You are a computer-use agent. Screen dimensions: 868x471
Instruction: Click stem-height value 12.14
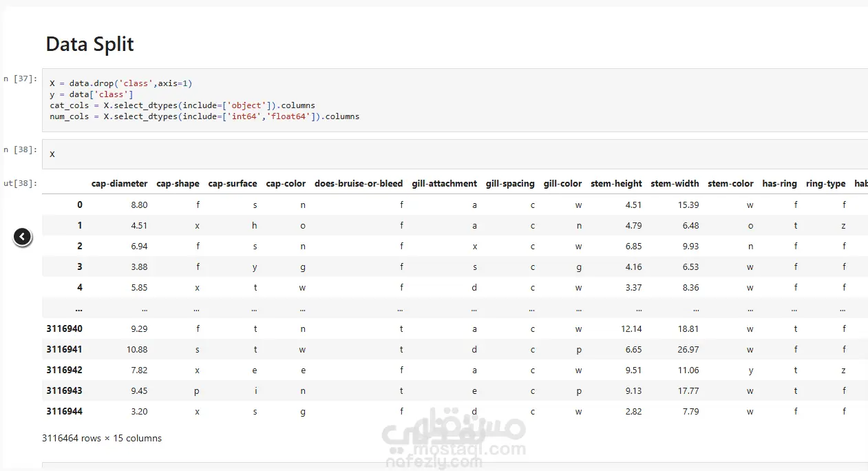pyautogui.click(x=631, y=328)
